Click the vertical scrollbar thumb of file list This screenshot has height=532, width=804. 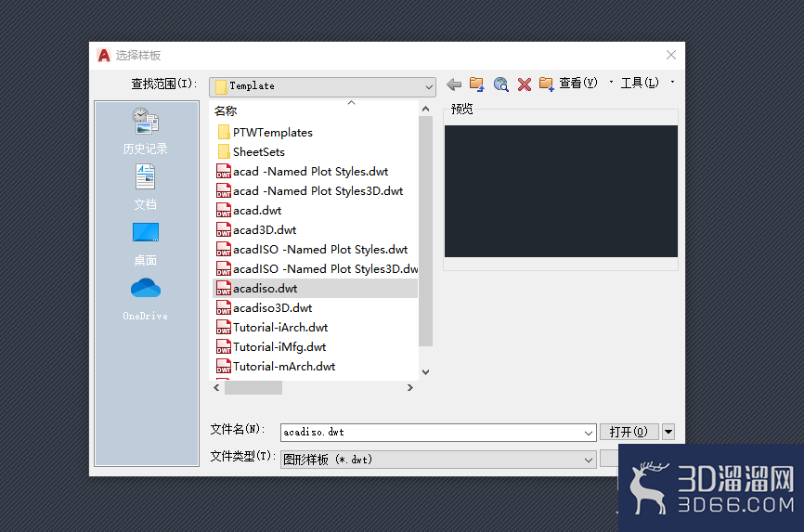[425, 231]
